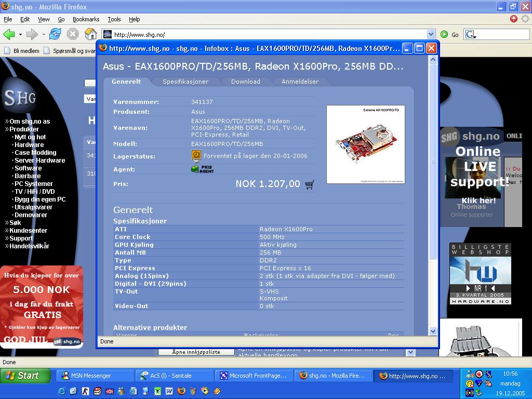Click the scroll down arrow in the infobox
Image resolution: width=532 pixels, height=399 pixels.
pos(433,331)
